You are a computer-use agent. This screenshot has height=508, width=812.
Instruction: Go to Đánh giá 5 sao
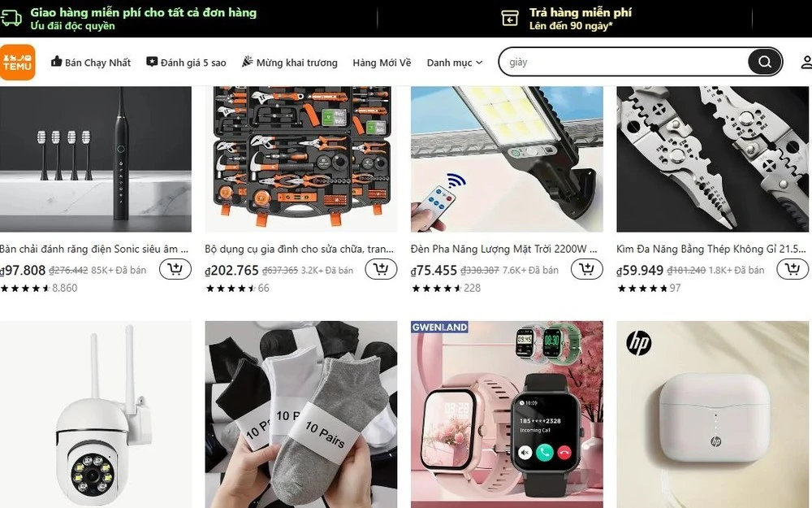tap(186, 63)
